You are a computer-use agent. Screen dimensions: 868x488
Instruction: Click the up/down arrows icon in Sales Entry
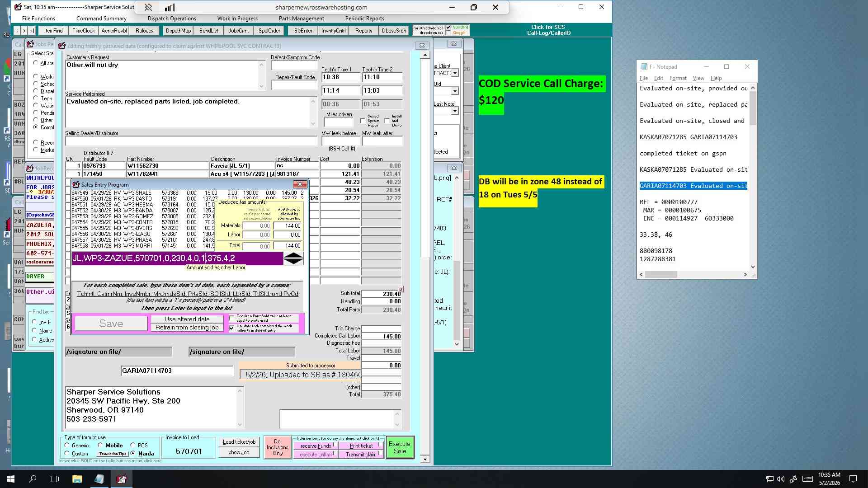tap(293, 258)
